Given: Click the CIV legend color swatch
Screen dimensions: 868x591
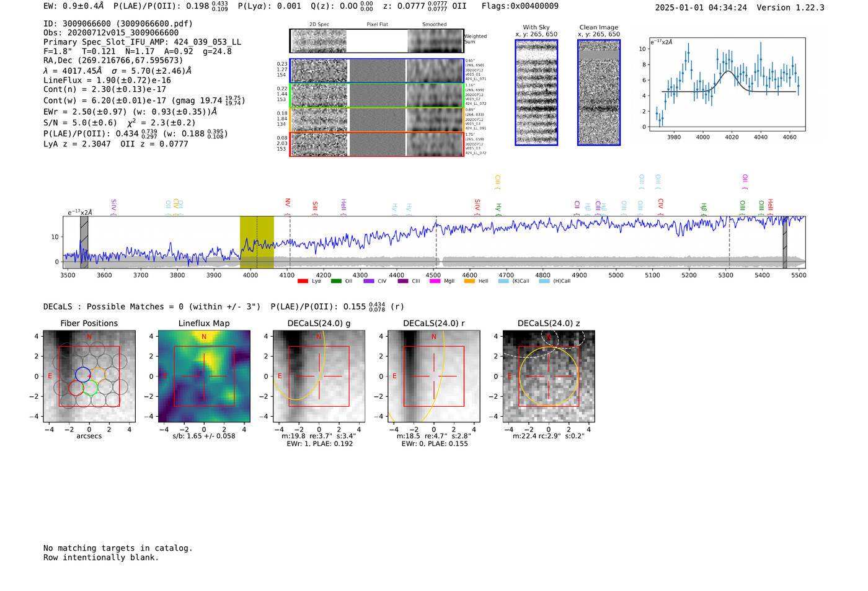Looking at the screenshot, I should coord(370,281).
